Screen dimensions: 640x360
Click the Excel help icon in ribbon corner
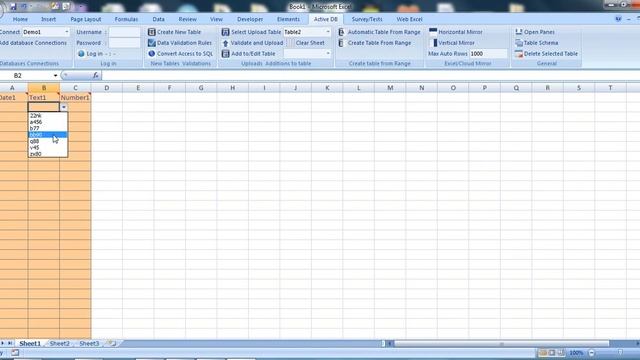click(x=618, y=19)
